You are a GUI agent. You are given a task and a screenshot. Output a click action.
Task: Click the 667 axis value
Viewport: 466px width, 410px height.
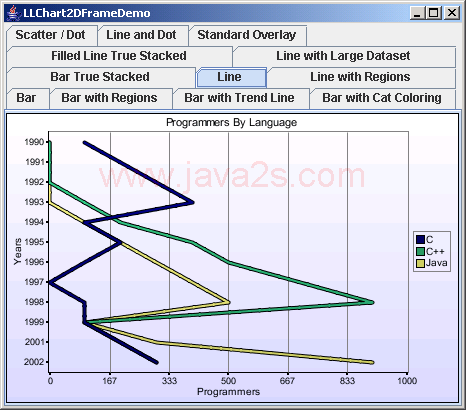click(288, 381)
